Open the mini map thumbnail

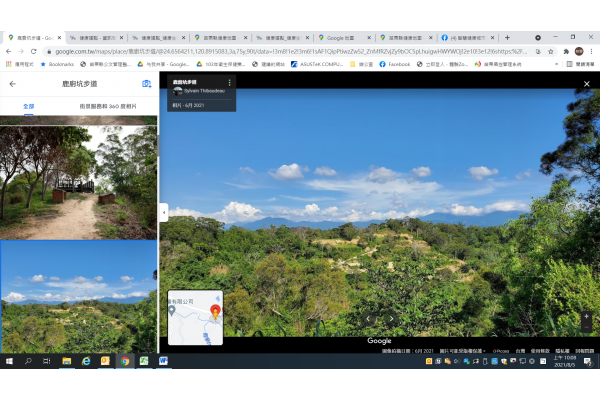[195, 317]
